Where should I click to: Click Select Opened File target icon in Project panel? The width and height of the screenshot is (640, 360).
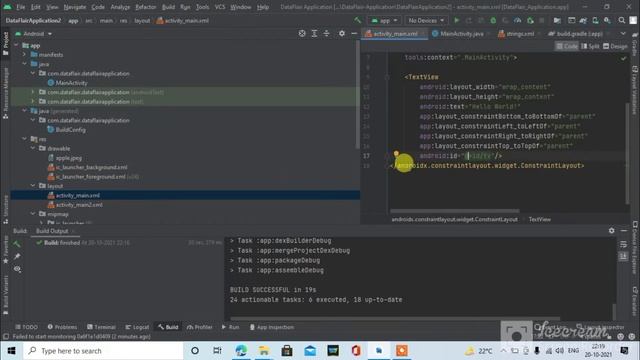pyautogui.click(x=302, y=33)
